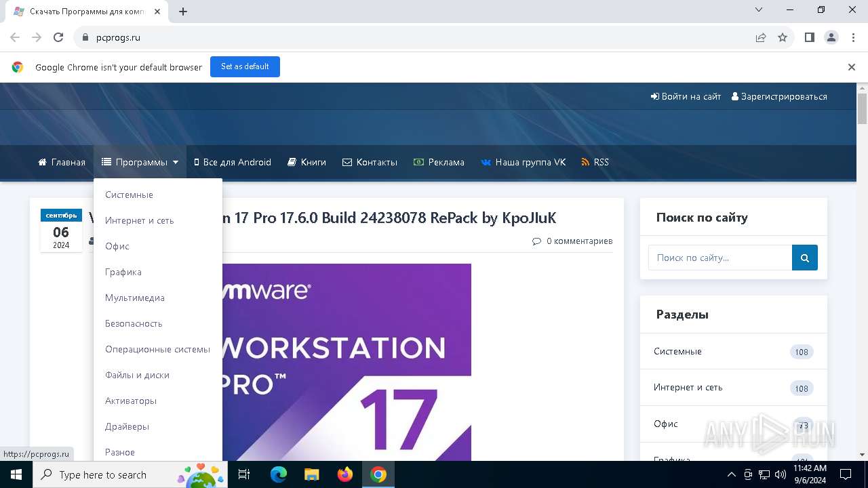Launch Firefox from taskbar
This screenshot has height=488, width=868.
click(x=345, y=474)
